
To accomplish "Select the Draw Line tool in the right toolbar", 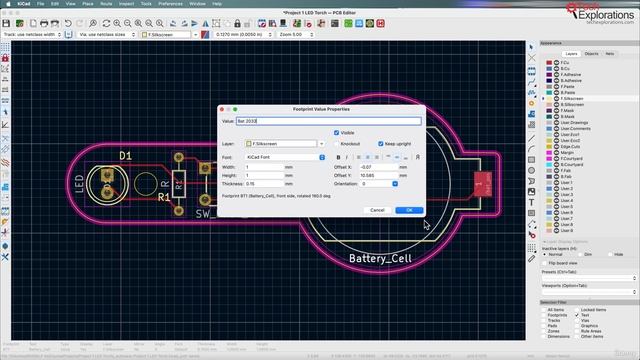I will (531, 139).
